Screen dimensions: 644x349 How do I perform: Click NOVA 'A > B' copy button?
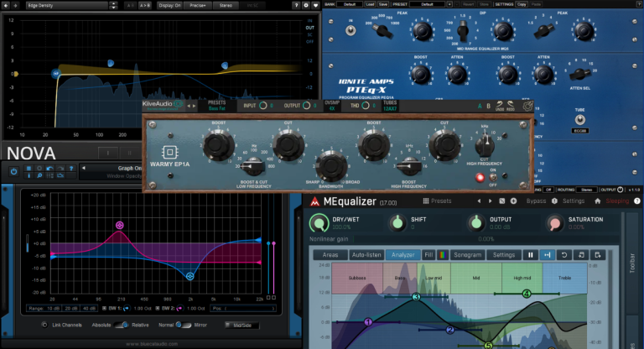pyautogui.click(x=144, y=5)
